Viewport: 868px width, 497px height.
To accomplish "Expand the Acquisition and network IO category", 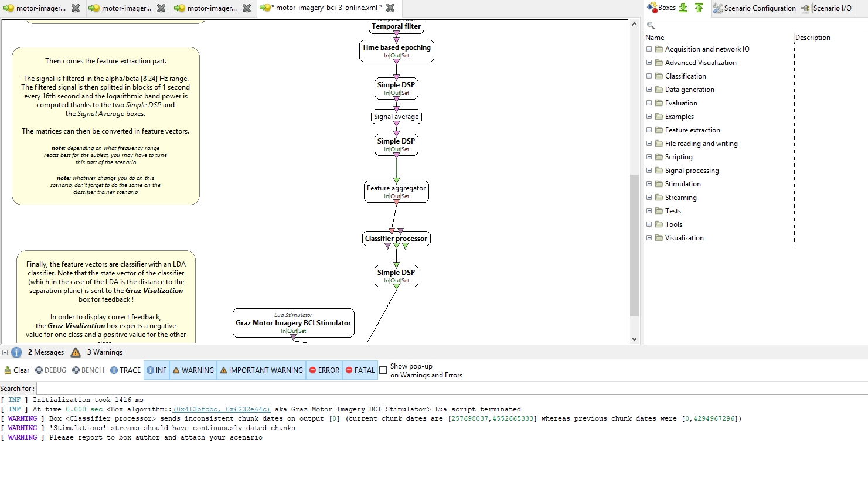I will (649, 49).
